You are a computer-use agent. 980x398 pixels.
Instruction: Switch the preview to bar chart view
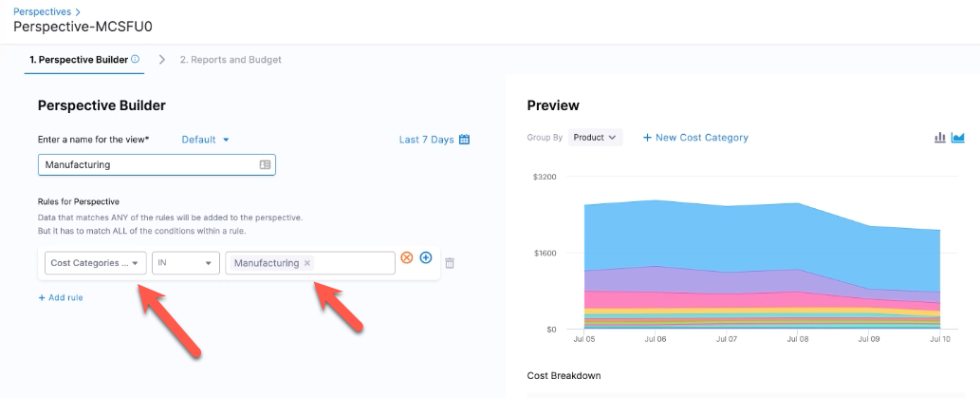940,138
